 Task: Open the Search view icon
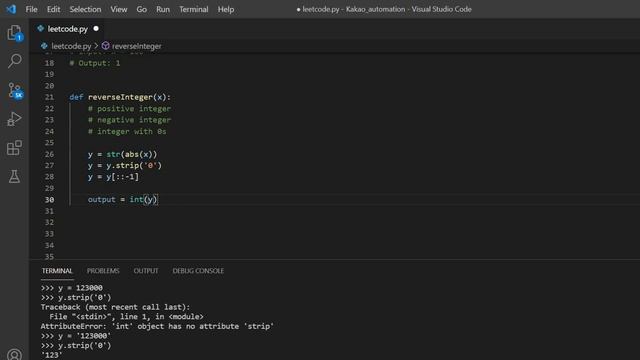click(x=14, y=61)
